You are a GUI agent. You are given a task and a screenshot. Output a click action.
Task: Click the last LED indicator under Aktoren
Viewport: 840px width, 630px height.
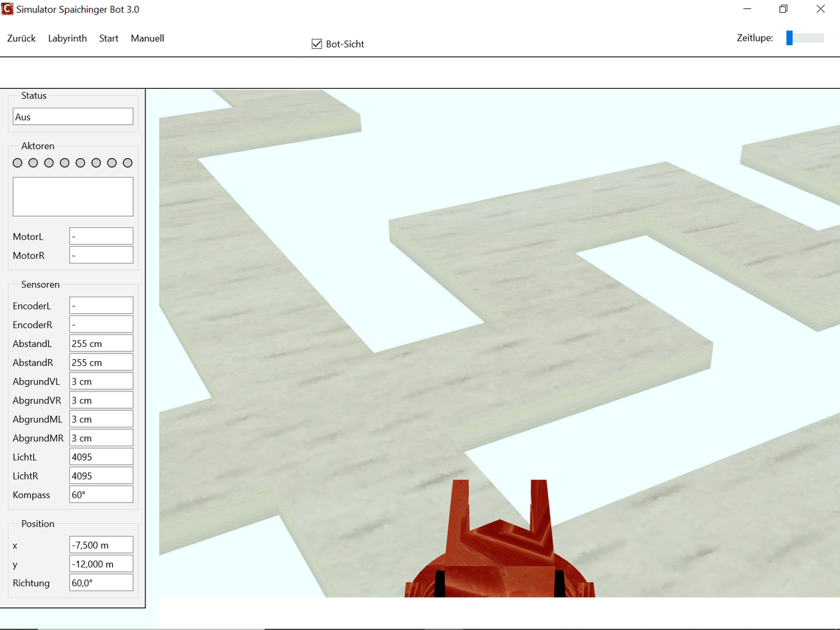point(127,163)
